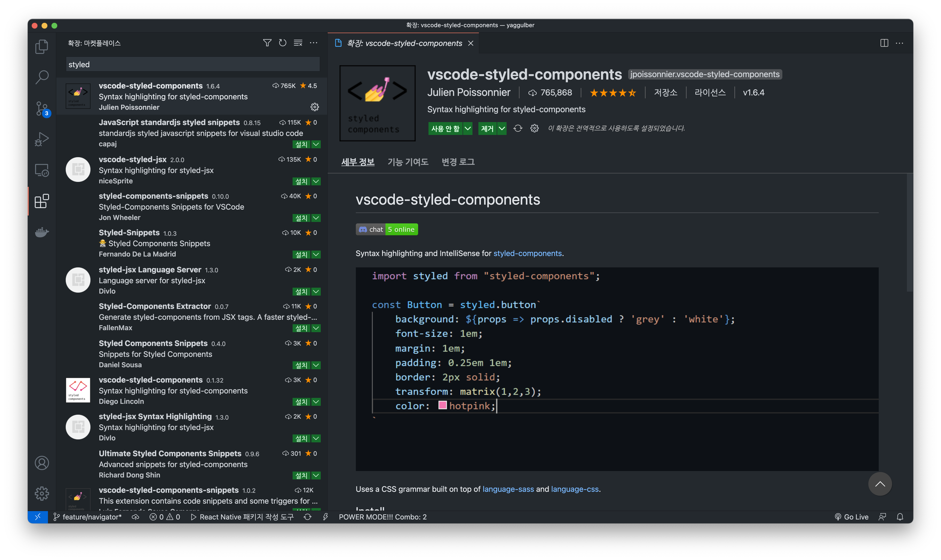Image resolution: width=941 pixels, height=560 pixels.
Task: Click the styled search input field
Action: pos(192,65)
